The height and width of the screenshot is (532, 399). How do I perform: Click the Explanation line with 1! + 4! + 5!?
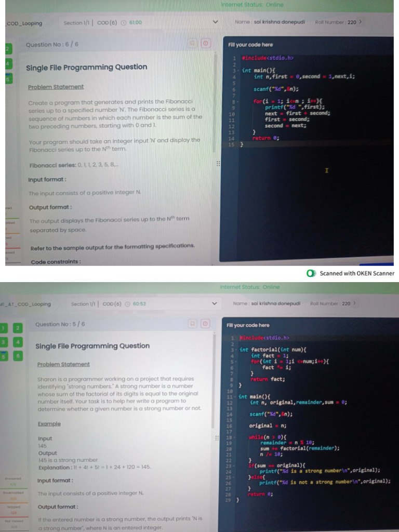tap(95, 467)
